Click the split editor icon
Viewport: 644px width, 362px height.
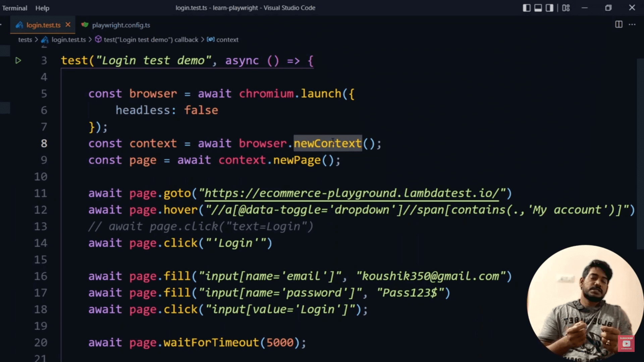pos(618,24)
